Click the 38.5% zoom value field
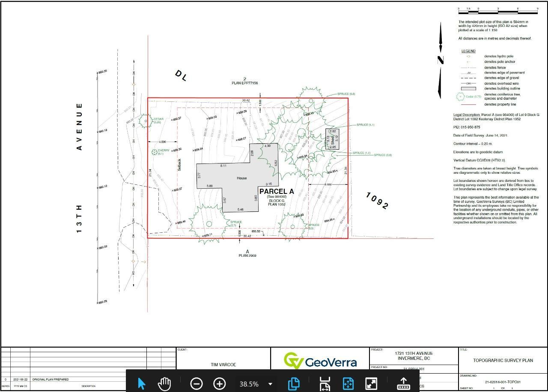This screenshot has width=548, height=392. [x=249, y=384]
